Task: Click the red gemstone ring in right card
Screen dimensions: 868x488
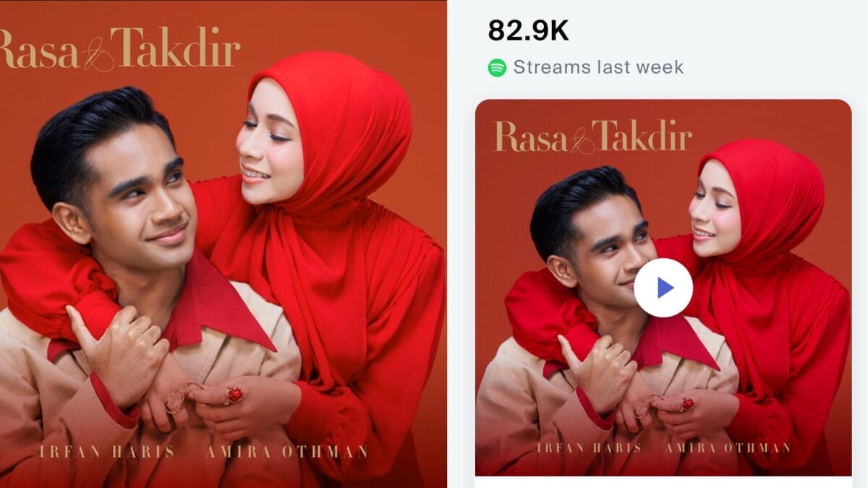Action: 686,403
